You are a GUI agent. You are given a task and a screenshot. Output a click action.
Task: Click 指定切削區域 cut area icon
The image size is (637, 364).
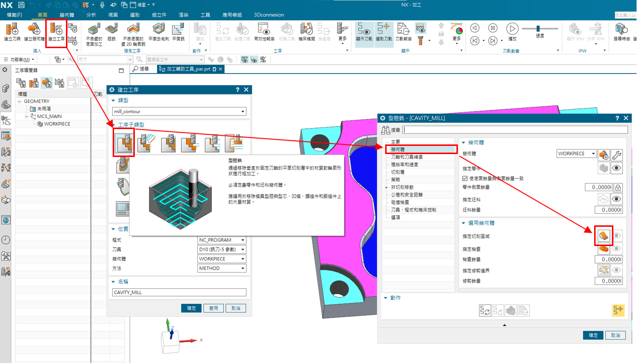point(604,235)
